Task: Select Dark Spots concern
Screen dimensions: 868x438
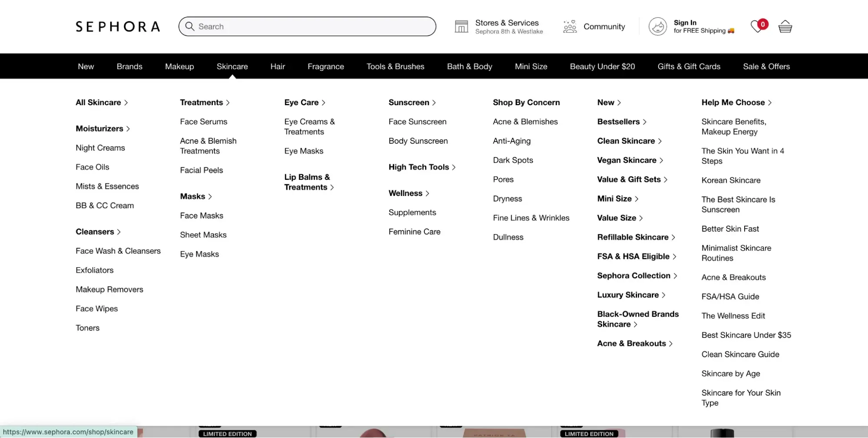Action: [x=513, y=160]
